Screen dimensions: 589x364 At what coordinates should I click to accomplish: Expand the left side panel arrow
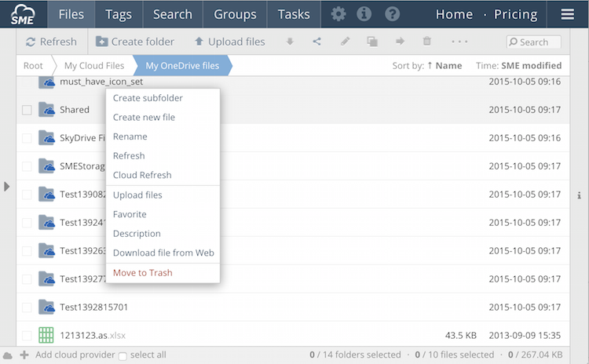[x=7, y=187]
